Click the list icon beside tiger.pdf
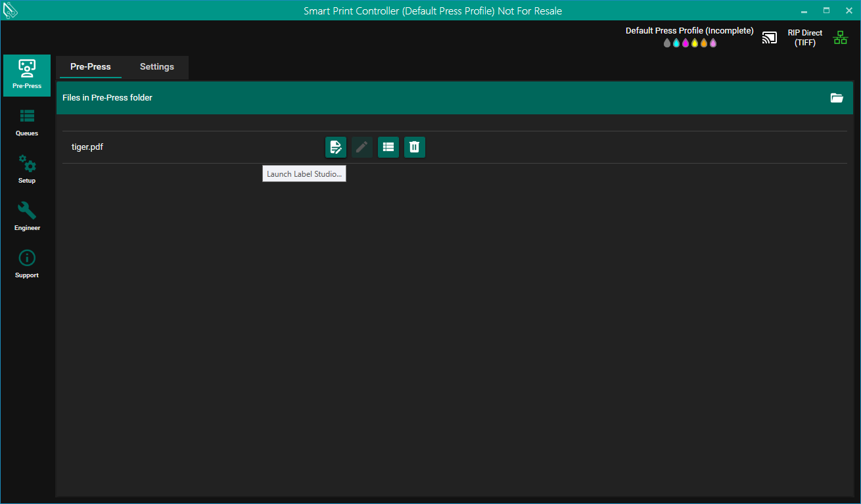The image size is (861, 504). (x=388, y=147)
